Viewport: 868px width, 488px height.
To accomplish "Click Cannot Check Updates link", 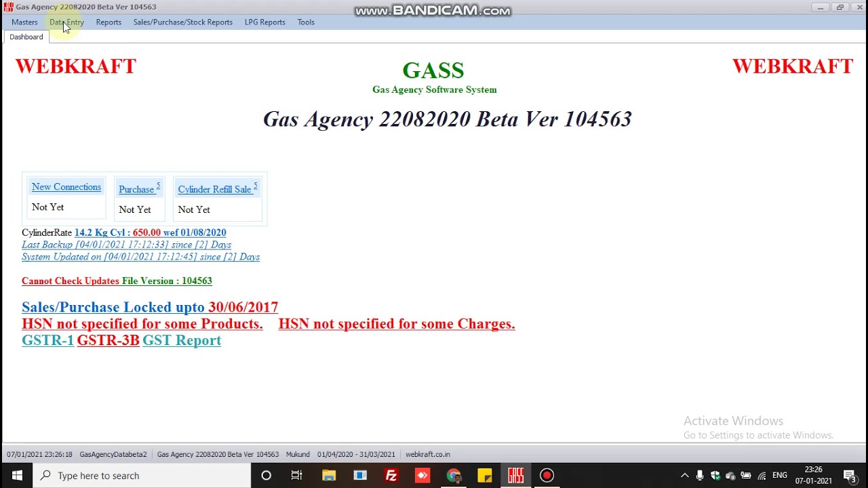I will pyautogui.click(x=71, y=281).
